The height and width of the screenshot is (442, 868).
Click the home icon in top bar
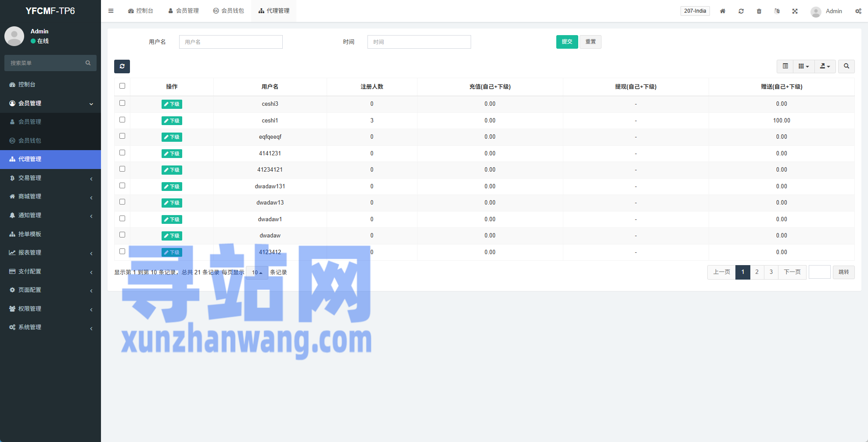click(722, 11)
